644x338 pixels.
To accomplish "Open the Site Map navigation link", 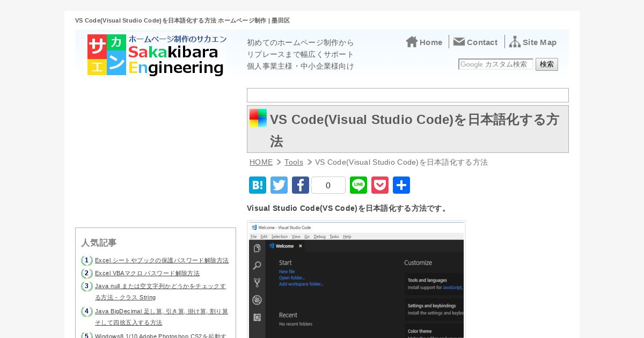I will [533, 42].
